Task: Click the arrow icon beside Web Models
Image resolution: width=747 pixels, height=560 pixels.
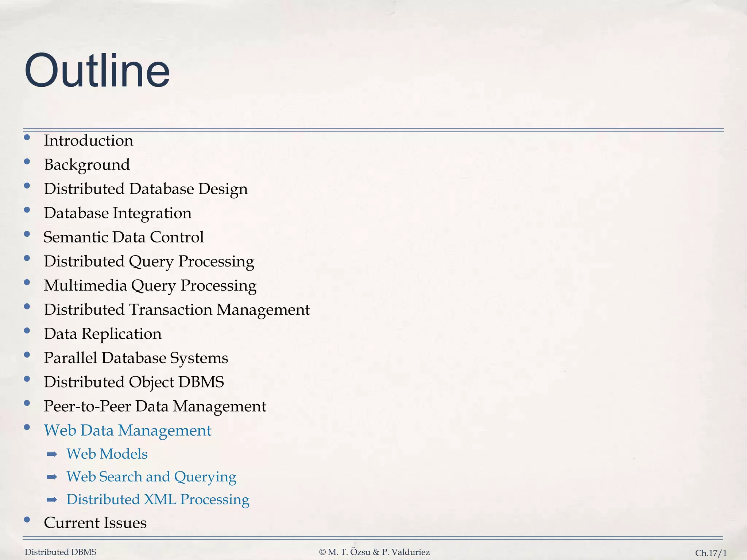Action: click(x=52, y=454)
